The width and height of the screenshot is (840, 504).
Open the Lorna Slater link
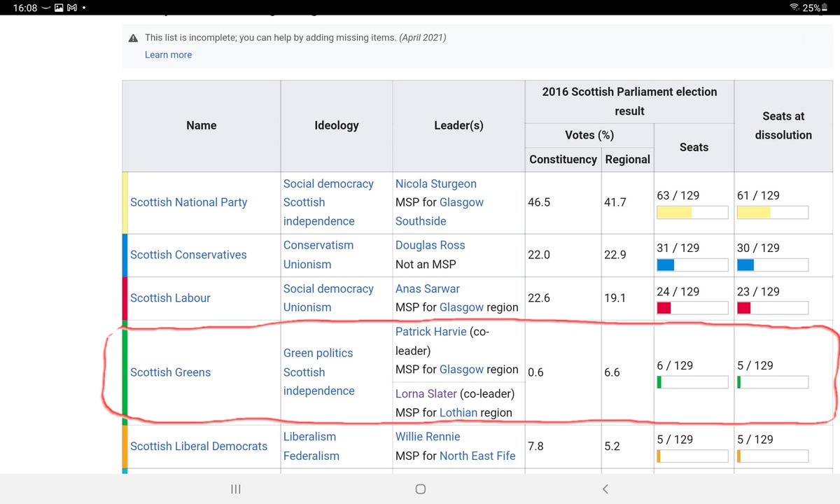(x=426, y=393)
